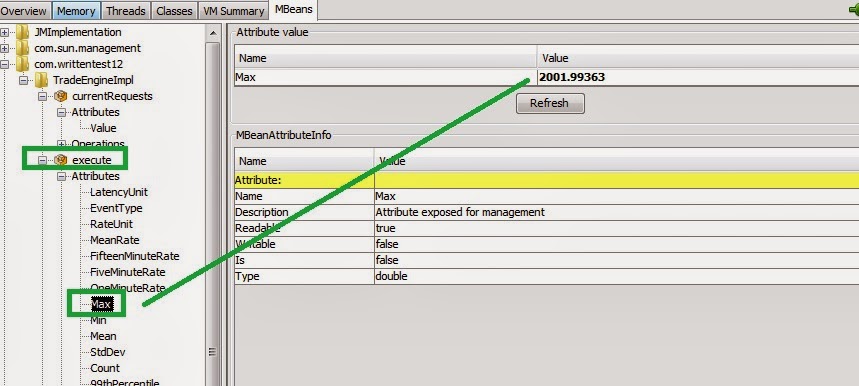Click the Description row label
The width and height of the screenshot is (859, 386).
[304, 212]
